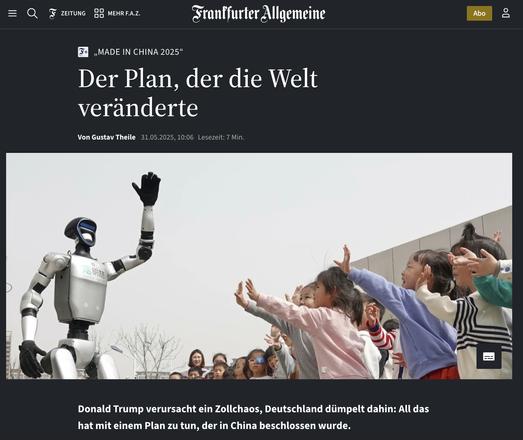Click the Lesezeit 7 Min. label
This screenshot has width=523, height=440.
(x=221, y=137)
